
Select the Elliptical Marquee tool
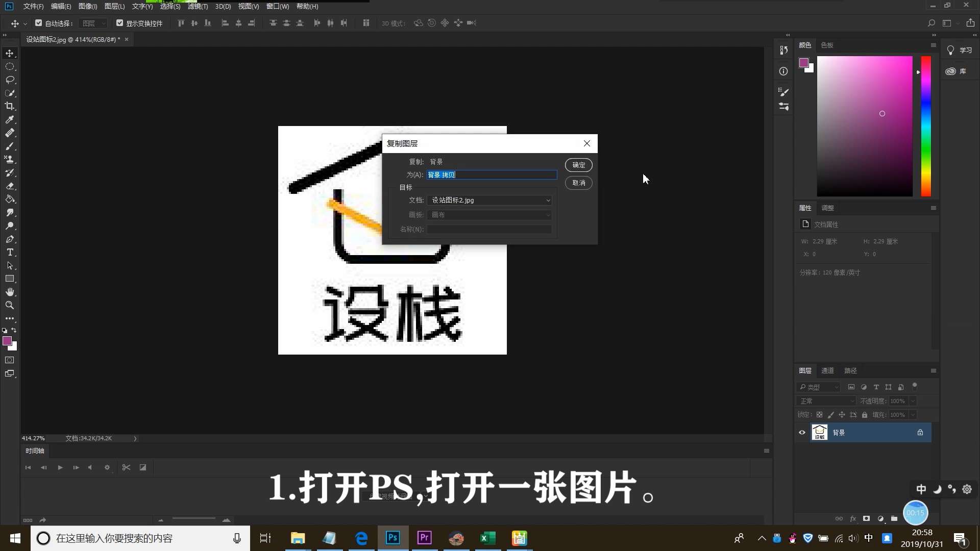(x=10, y=67)
